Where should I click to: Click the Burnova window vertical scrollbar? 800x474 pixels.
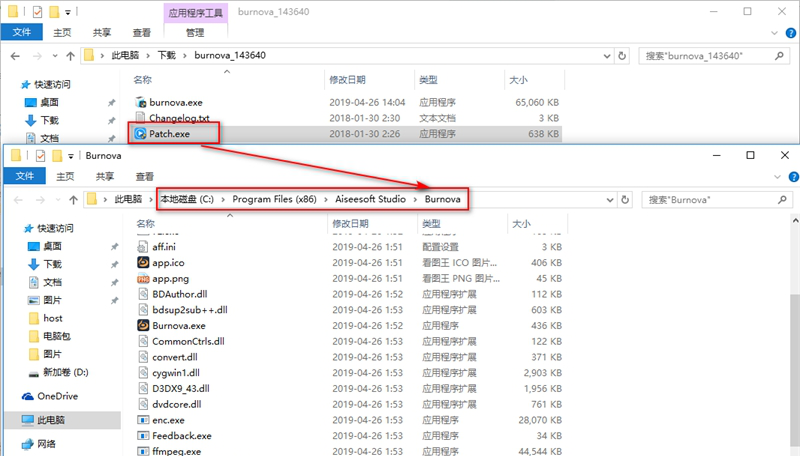coord(795,369)
